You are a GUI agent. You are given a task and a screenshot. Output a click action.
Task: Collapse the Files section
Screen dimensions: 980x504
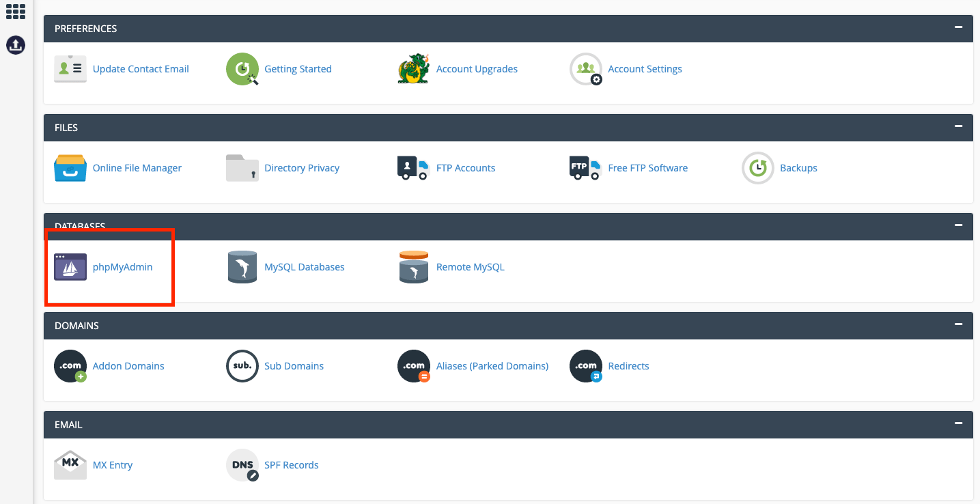pyautogui.click(x=959, y=127)
